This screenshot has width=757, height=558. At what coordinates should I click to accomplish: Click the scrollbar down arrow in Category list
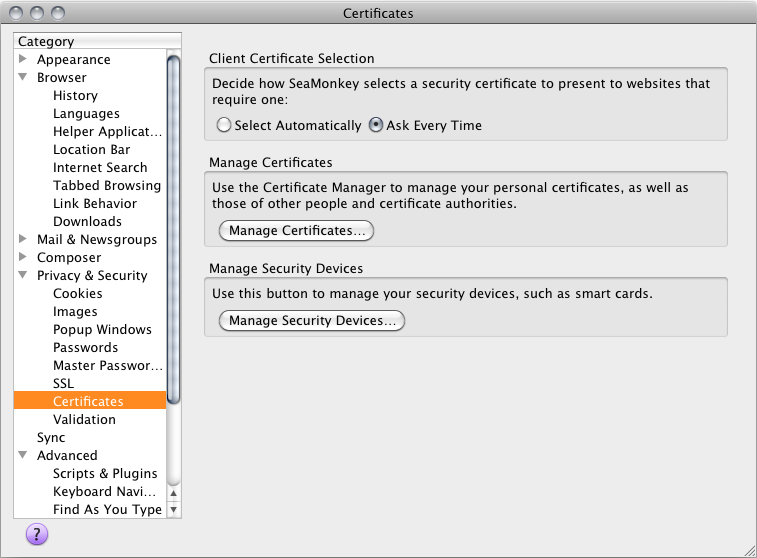click(174, 509)
